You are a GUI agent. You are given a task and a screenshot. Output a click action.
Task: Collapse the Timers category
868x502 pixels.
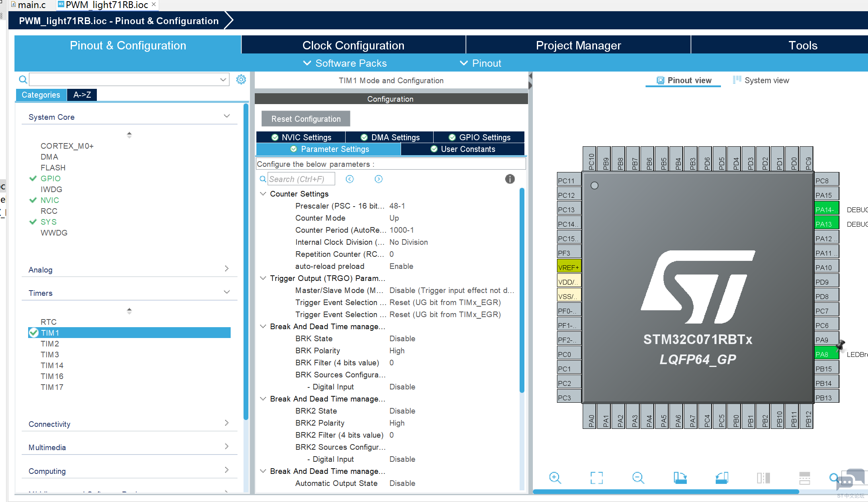coord(227,292)
